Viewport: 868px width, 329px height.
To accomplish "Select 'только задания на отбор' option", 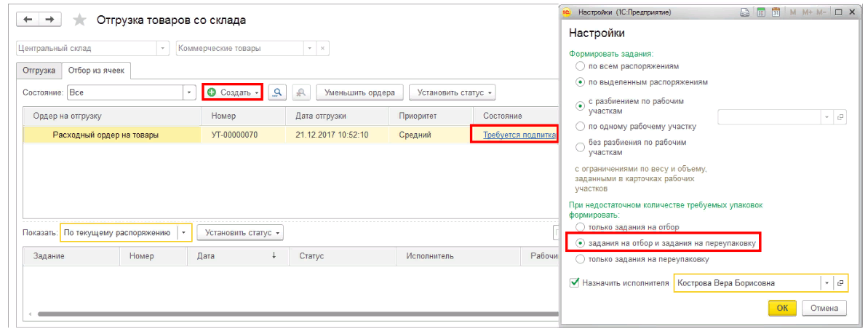I will point(580,228).
